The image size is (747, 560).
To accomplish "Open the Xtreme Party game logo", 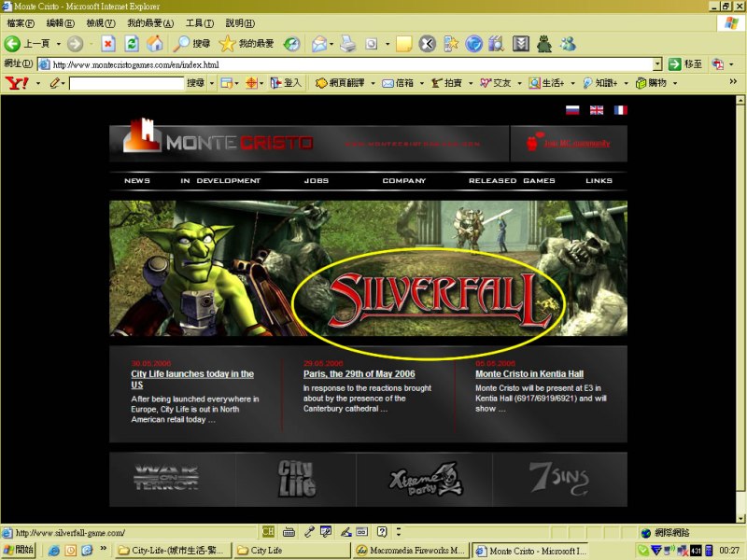I will click(426, 479).
